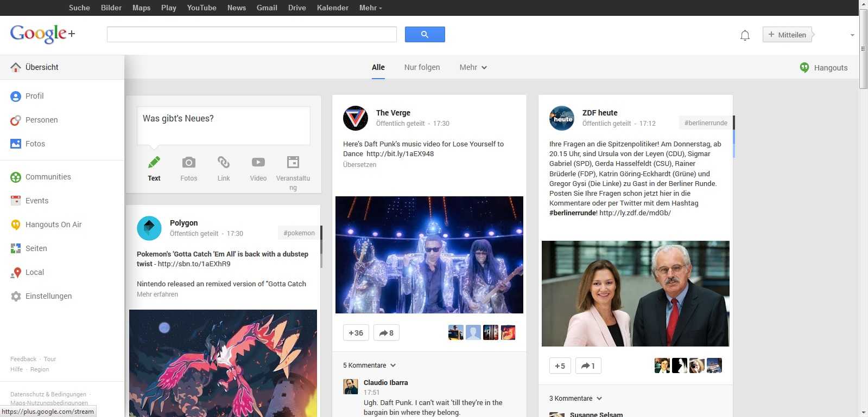
Task: Click The Verge profile avatar
Action: (356, 118)
